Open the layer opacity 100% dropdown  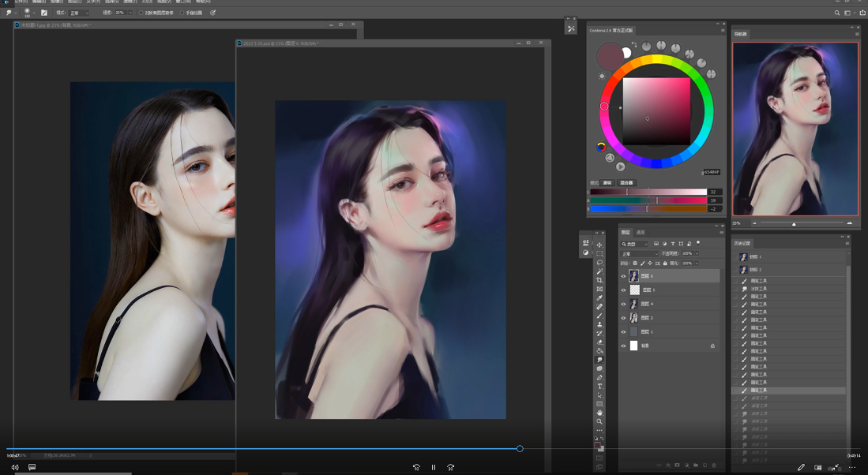pyautogui.click(x=697, y=254)
